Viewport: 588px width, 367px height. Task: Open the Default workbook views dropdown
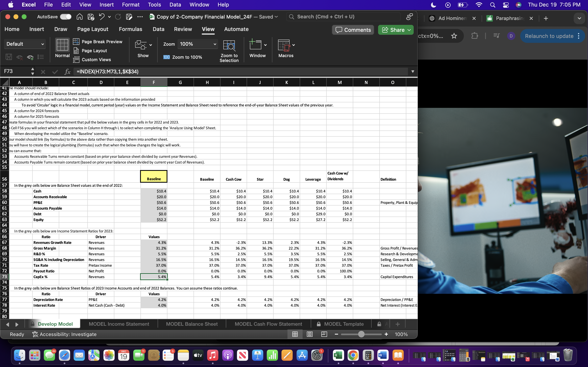point(24,44)
